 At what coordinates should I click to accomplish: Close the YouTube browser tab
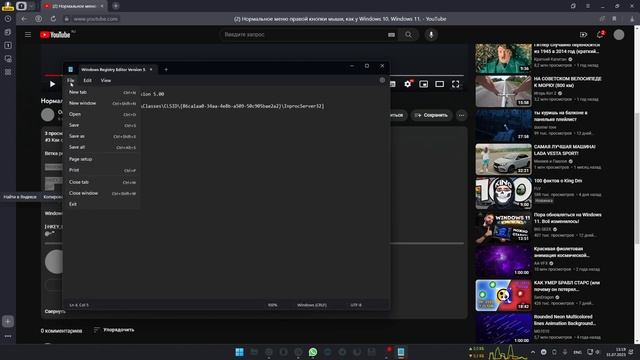[102, 6]
